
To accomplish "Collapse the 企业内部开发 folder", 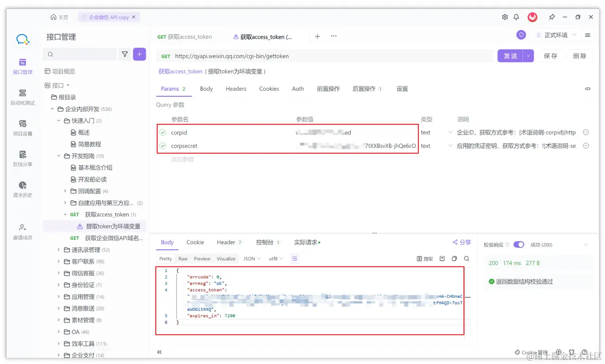I will click(x=52, y=109).
